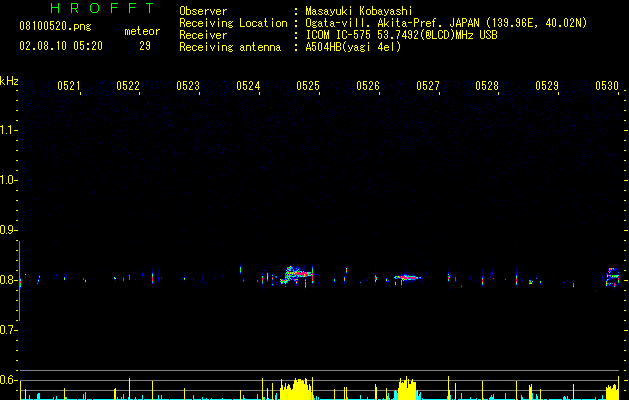This screenshot has height=400, width=629.
Task: Click the 0526 time marker
Action: [368, 86]
